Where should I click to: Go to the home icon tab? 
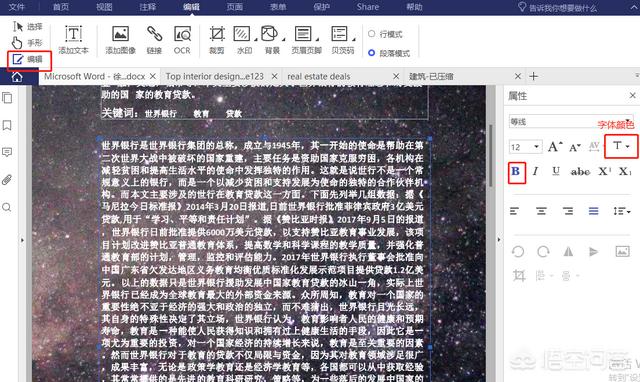(x=17, y=77)
